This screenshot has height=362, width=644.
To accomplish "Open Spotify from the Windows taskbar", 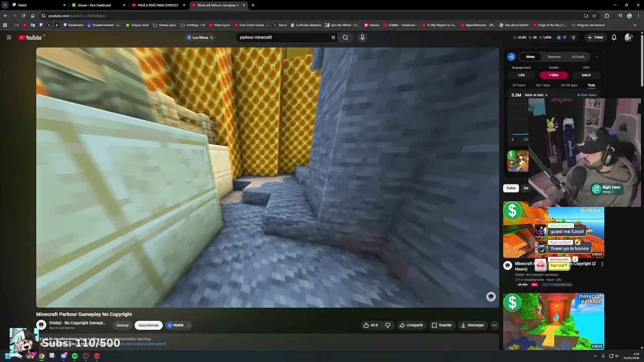I will point(74,356).
